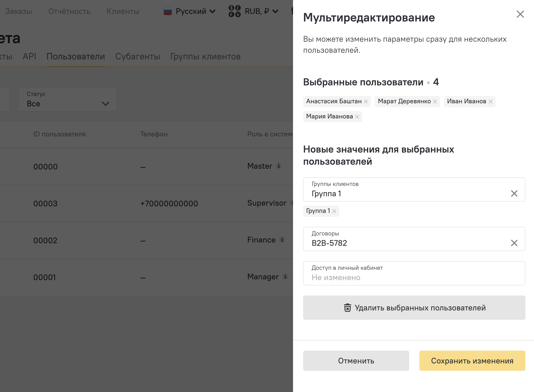The height and width of the screenshot is (392, 534).
Task: Remove Марат Деревянко chip
Action: [435, 102]
